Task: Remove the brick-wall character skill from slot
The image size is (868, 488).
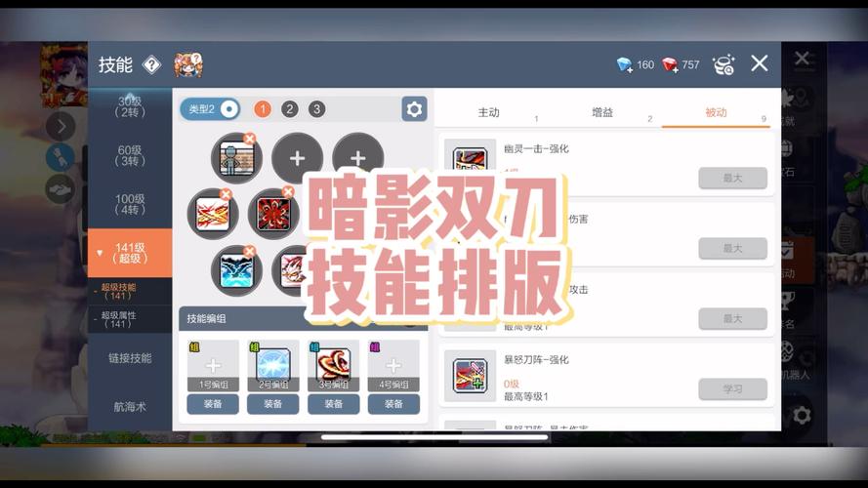Action: click(x=250, y=139)
